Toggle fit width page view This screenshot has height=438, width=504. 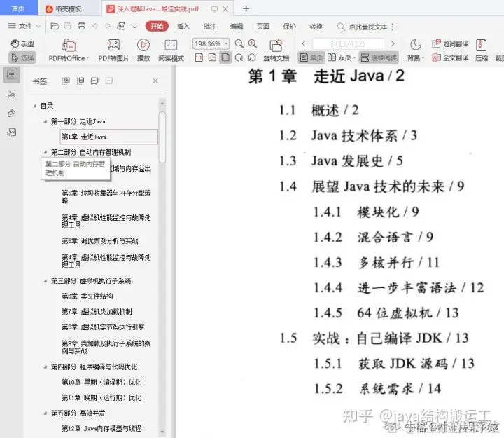point(225,57)
